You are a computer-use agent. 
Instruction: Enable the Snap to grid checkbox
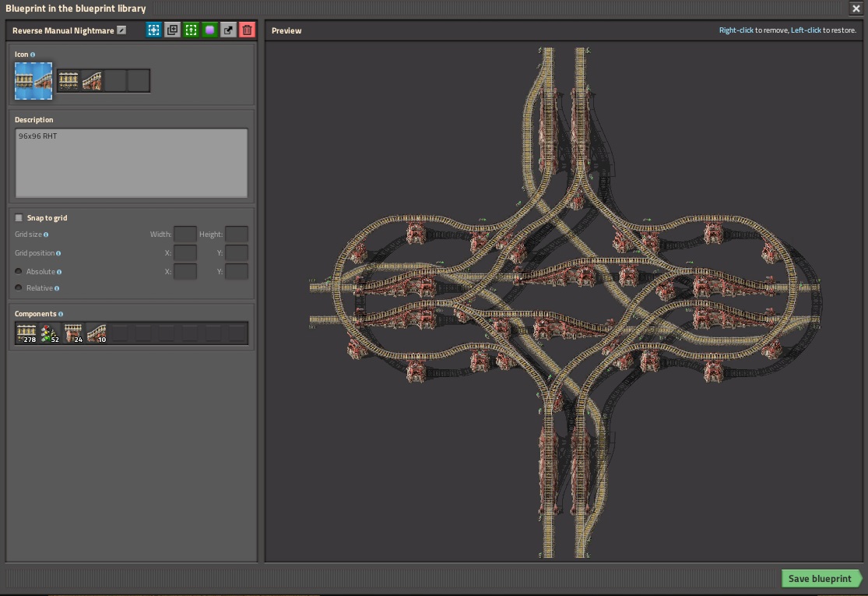pos(19,218)
